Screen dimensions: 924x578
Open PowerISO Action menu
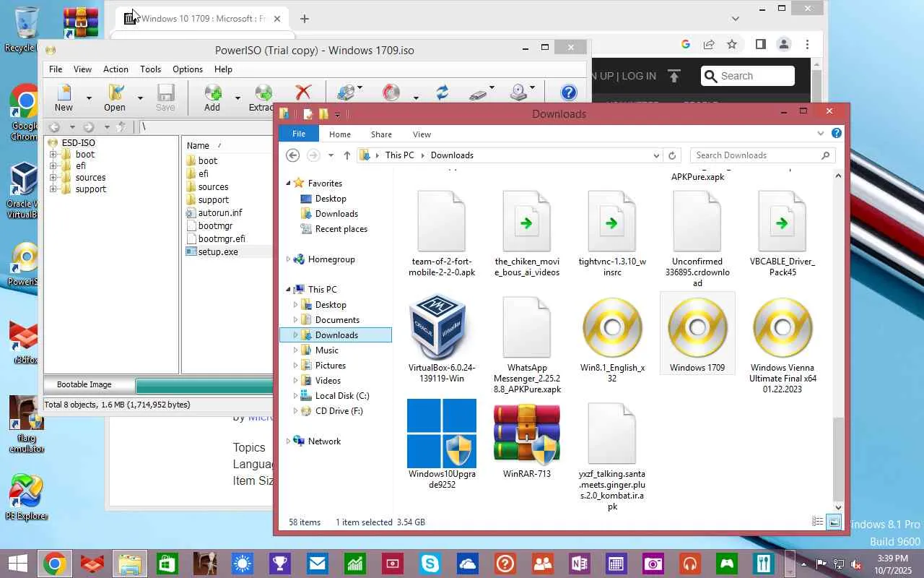tap(115, 69)
